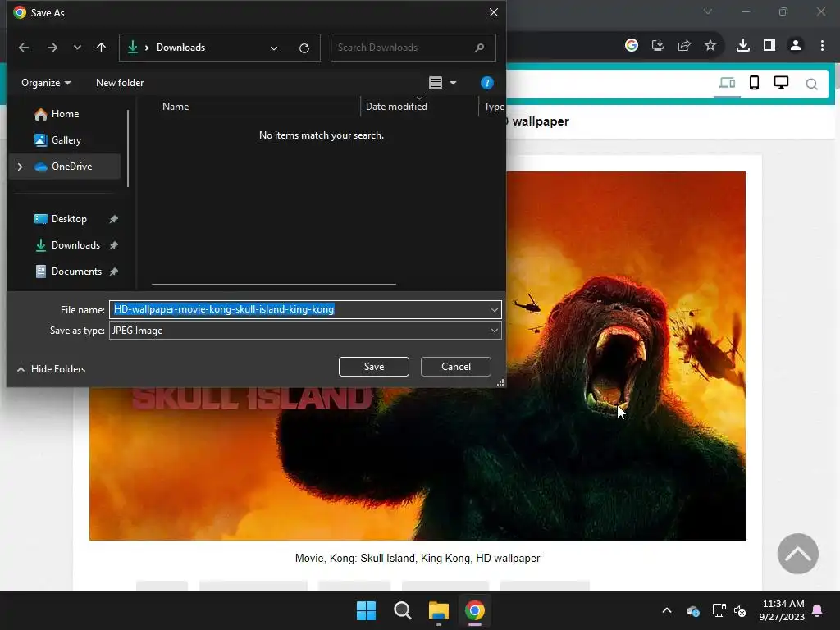Unpin Desktop using its pin icon
840x630 pixels.
tap(113, 219)
